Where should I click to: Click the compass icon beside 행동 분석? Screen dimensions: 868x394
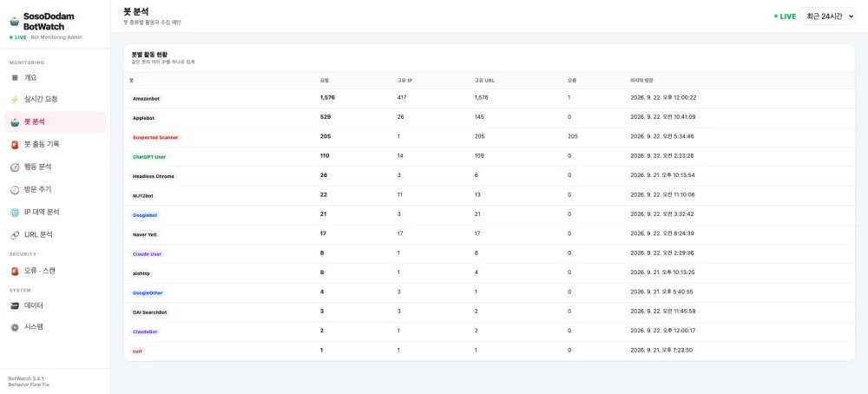(x=15, y=167)
